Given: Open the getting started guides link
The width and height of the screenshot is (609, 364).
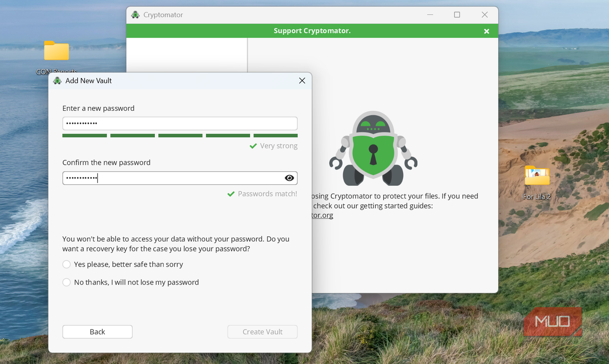Looking at the screenshot, I should pos(322,215).
